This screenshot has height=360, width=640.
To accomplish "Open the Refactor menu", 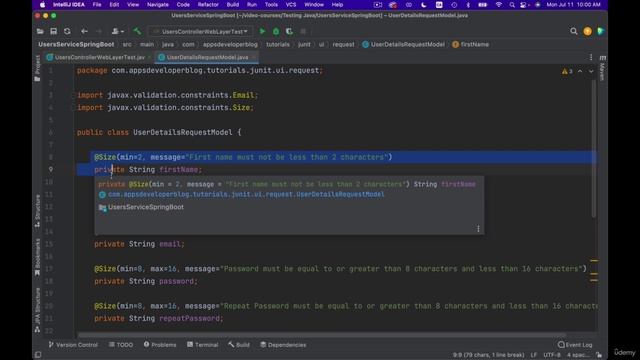I will point(208,5).
